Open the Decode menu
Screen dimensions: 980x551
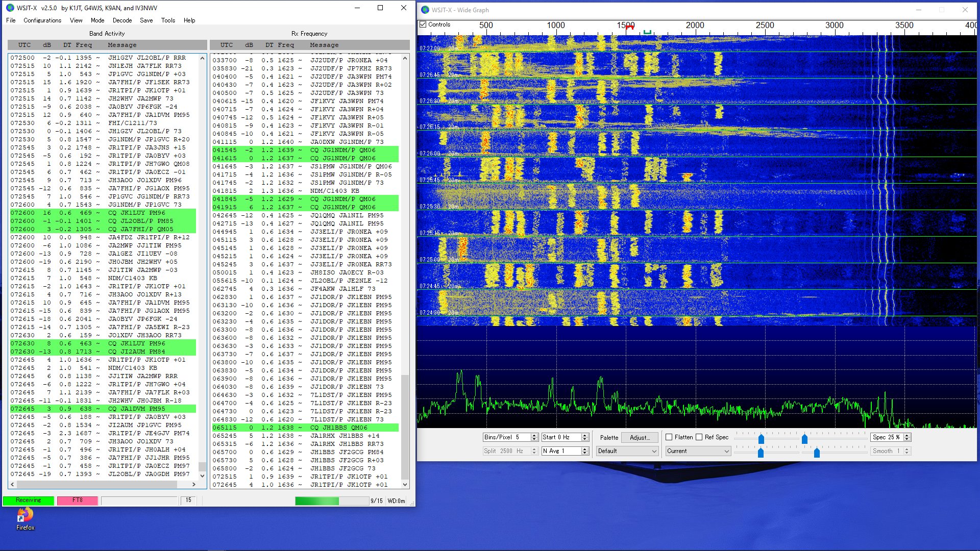[x=122, y=20]
